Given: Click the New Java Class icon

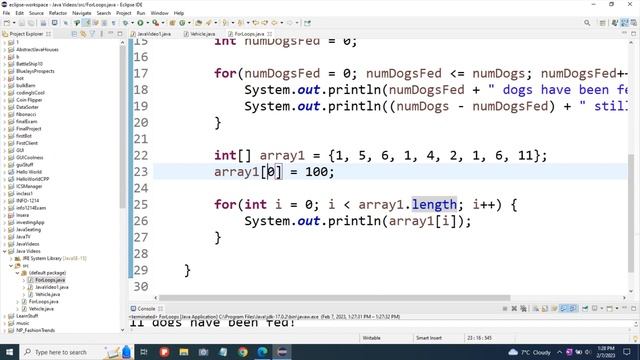Looking at the screenshot, I should (182, 23).
